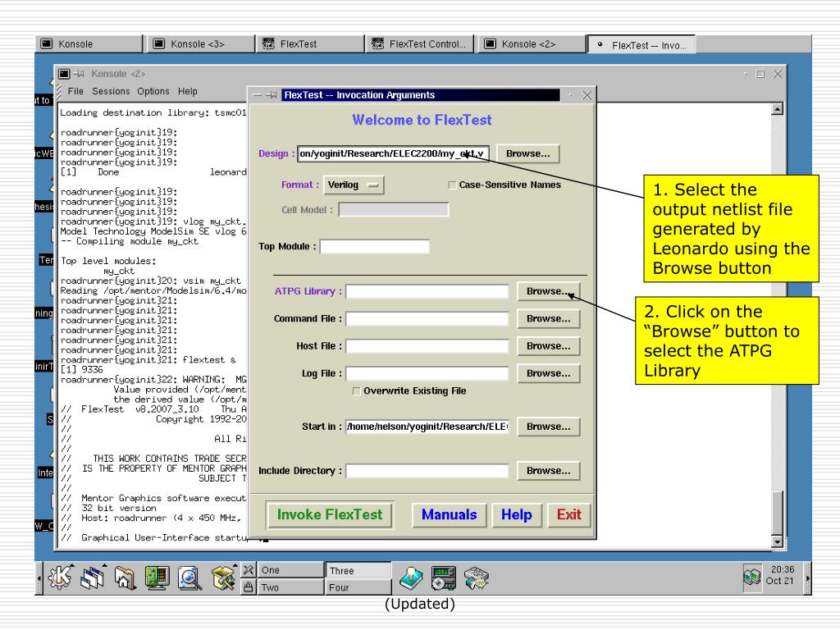Click the FlexTest dialog sticky pin icon

click(x=272, y=95)
